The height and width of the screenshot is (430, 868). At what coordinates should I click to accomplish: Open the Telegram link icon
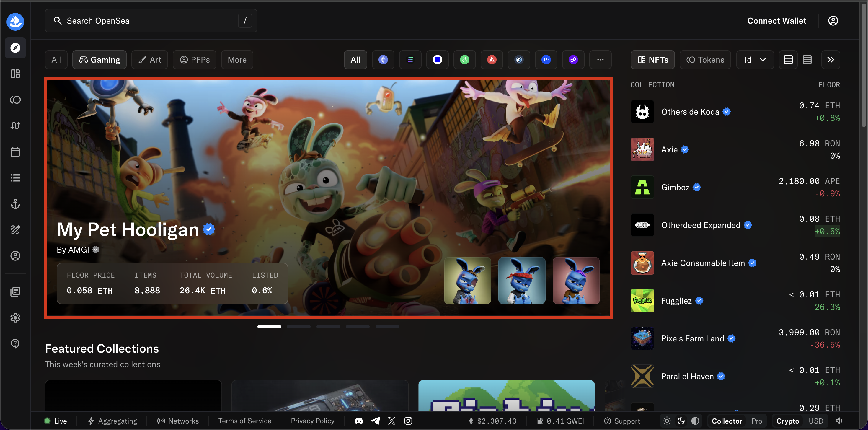375,421
